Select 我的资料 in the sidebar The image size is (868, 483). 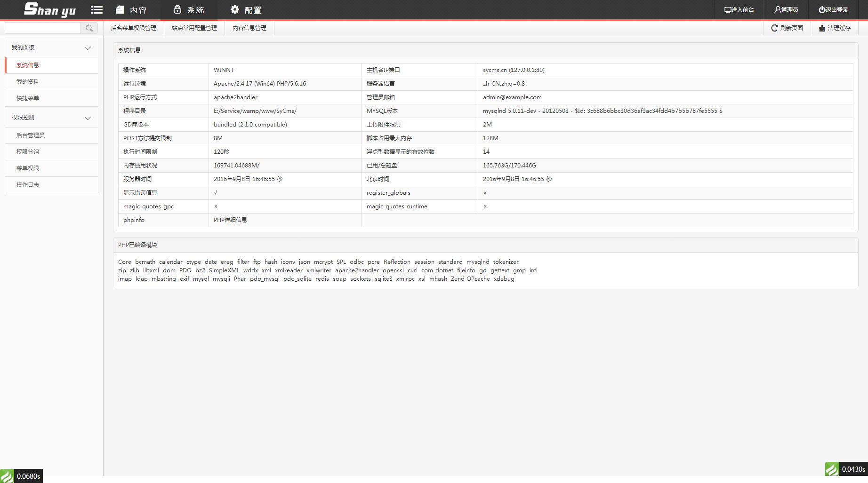tap(52, 82)
